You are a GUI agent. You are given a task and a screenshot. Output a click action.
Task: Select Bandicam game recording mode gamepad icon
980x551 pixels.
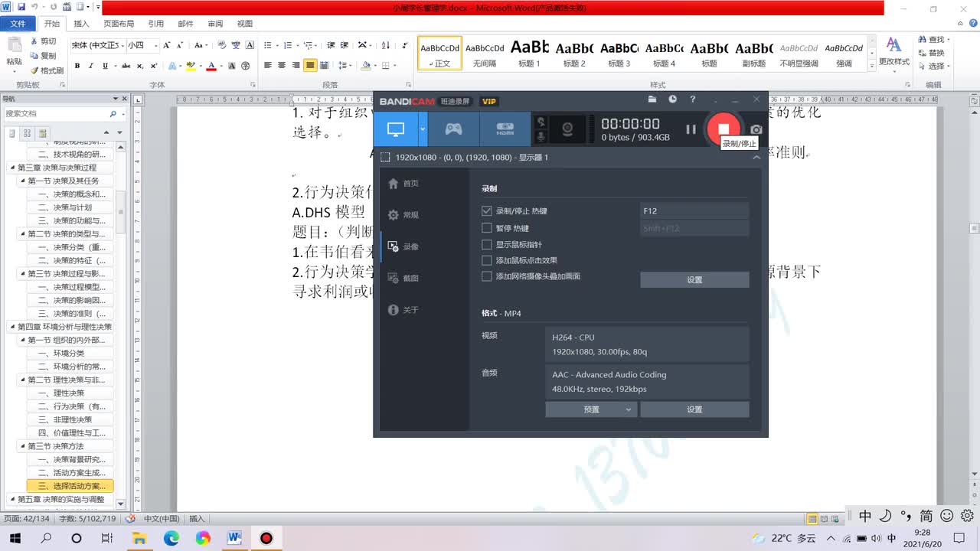[454, 129]
